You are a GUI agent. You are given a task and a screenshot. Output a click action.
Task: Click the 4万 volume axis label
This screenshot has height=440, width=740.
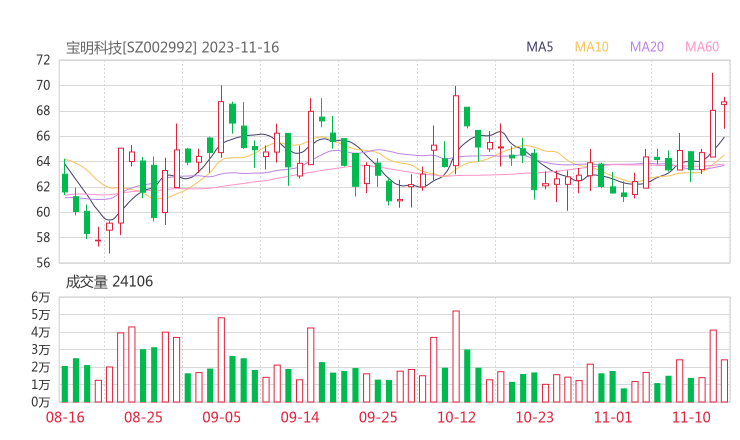click(41, 332)
